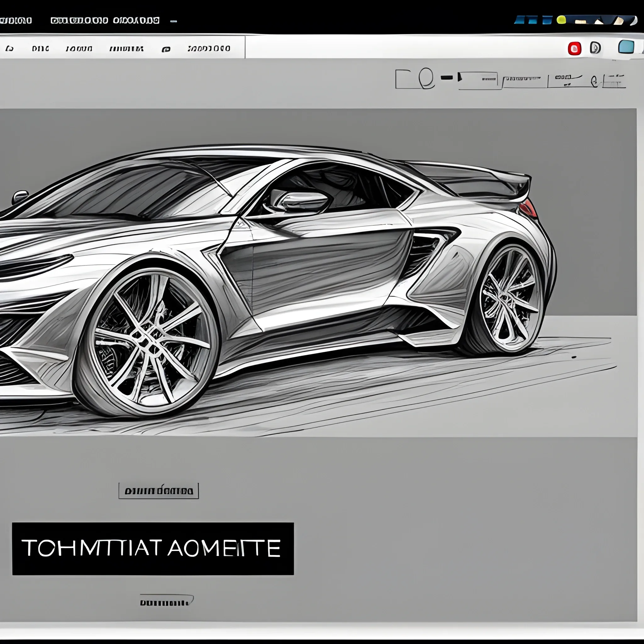The image size is (644, 644).
Task: Click the small icon starting the menu toolbar
Action: pos(9,49)
